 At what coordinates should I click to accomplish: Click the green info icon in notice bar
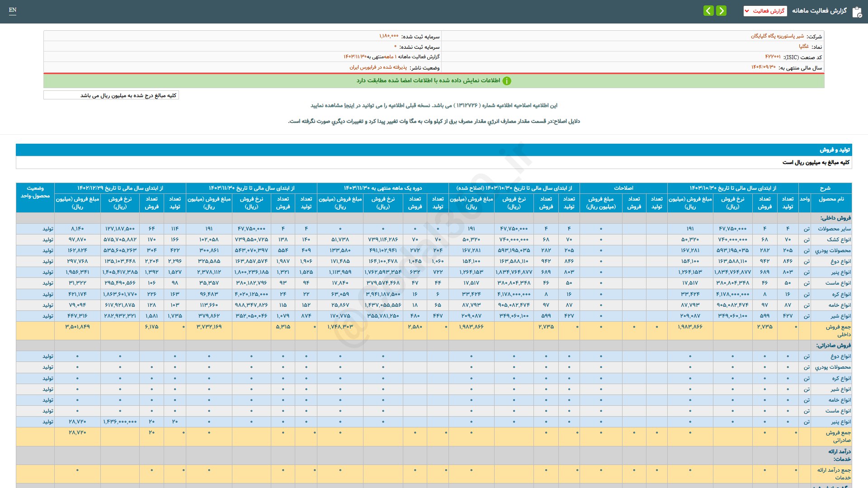click(507, 81)
